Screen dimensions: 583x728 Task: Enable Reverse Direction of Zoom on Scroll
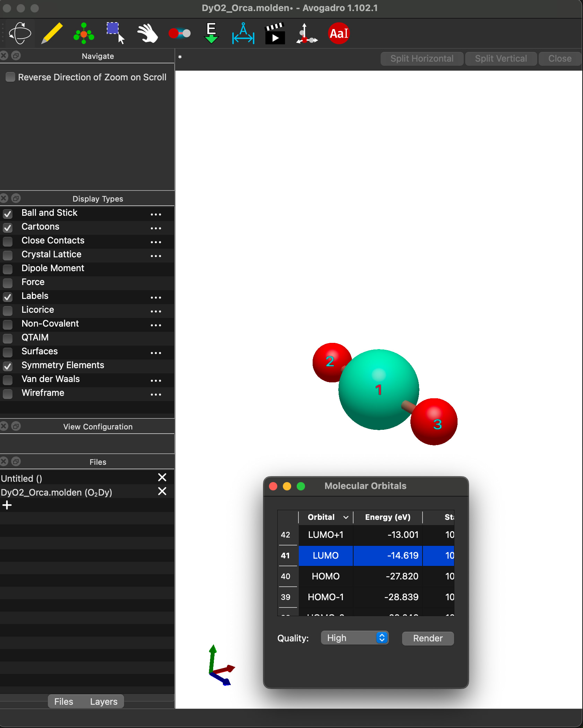pyautogui.click(x=10, y=77)
